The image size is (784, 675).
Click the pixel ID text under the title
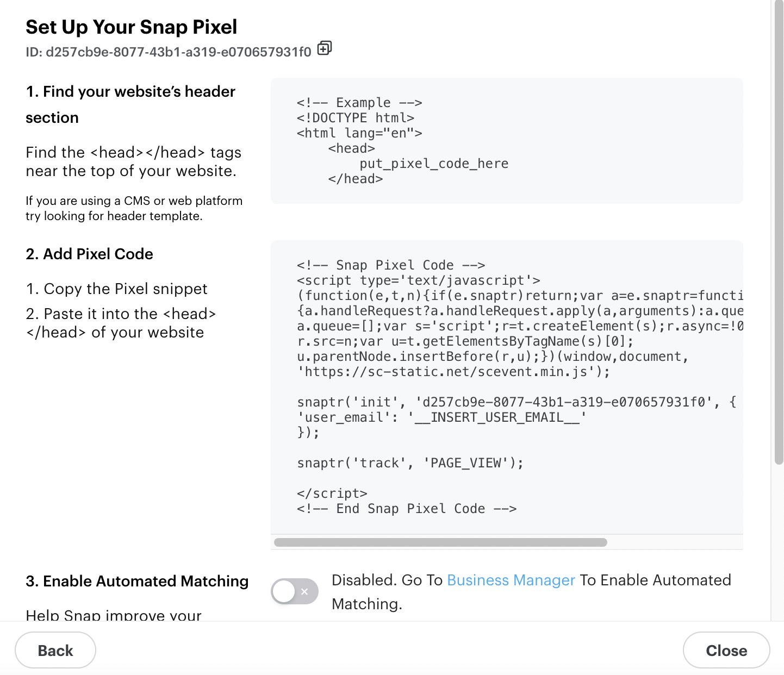pyautogui.click(x=169, y=52)
